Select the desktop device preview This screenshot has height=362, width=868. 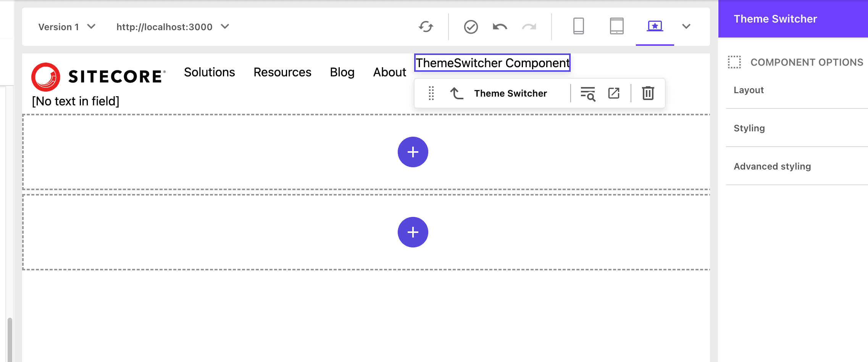[655, 26]
